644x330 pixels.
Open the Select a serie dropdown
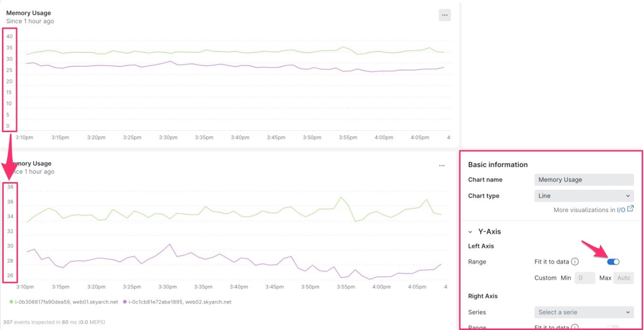584,312
